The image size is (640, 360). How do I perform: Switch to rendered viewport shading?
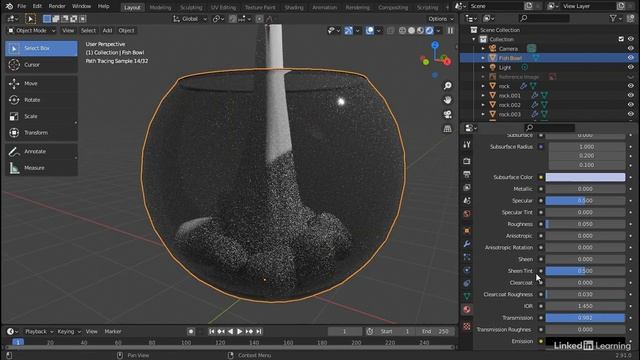click(429, 31)
